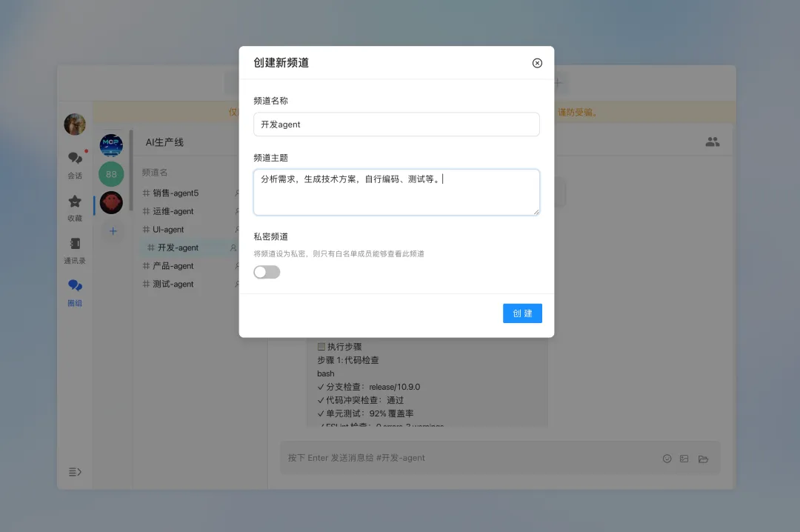Image resolution: width=800 pixels, height=532 pixels.
Task: Toggle the 私密频道 switch
Action: pyautogui.click(x=267, y=272)
